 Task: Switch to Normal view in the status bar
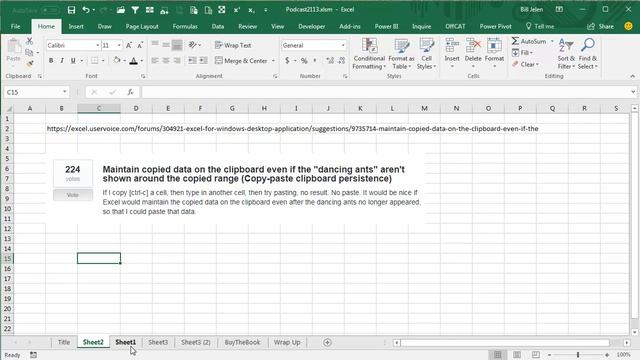click(x=498, y=355)
